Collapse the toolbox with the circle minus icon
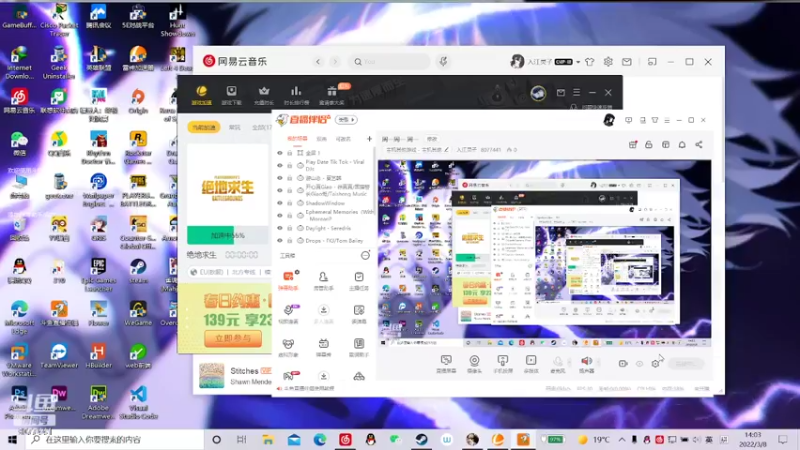The width and height of the screenshot is (800, 450). pos(365,255)
